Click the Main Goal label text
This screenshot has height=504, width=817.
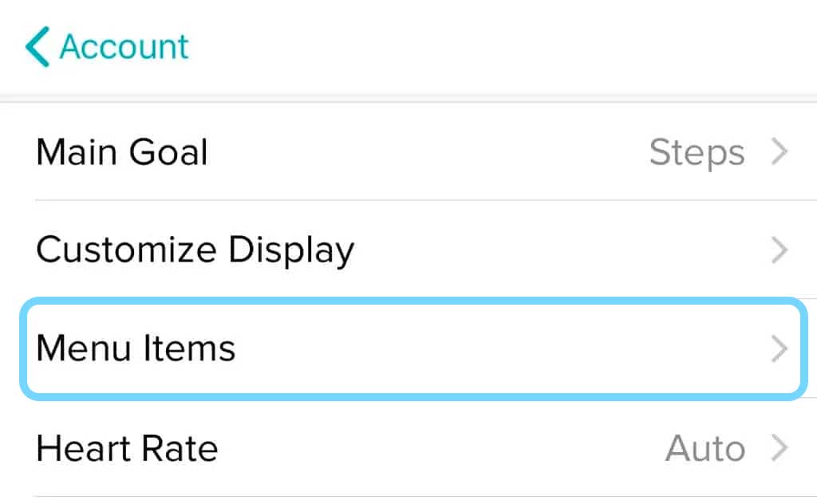pyautogui.click(x=122, y=152)
